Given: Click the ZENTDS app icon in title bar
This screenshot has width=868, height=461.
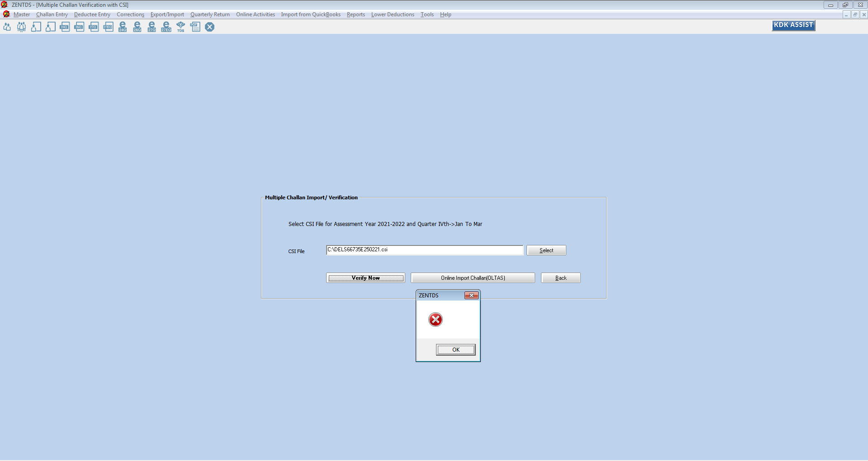Looking at the screenshot, I should pos(5,5).
